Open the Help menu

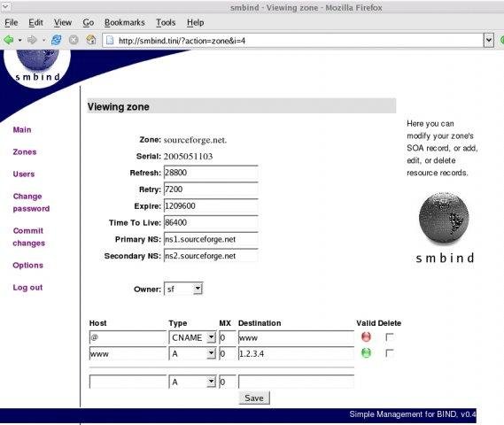click(x=196, y=22)
